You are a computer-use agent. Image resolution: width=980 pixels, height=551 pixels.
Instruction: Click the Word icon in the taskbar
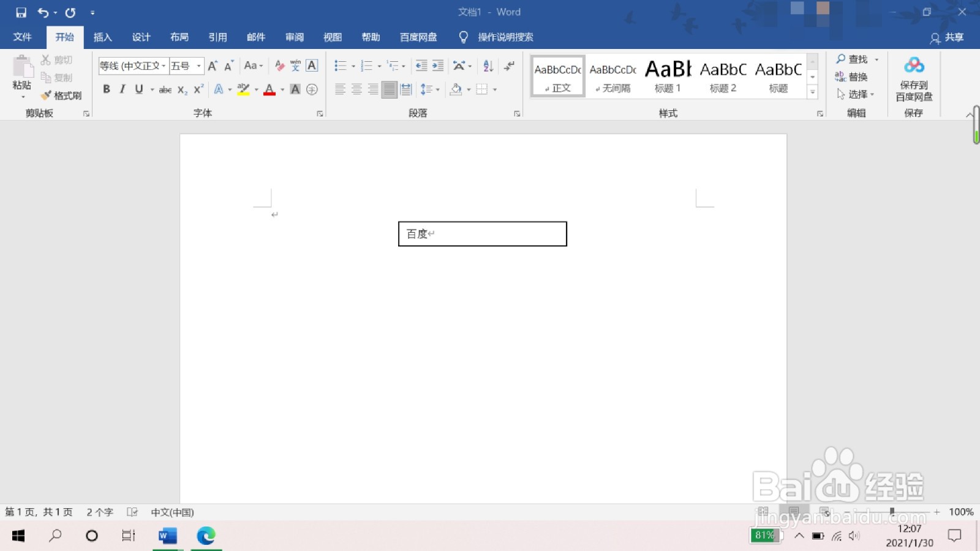click(167, 536)
